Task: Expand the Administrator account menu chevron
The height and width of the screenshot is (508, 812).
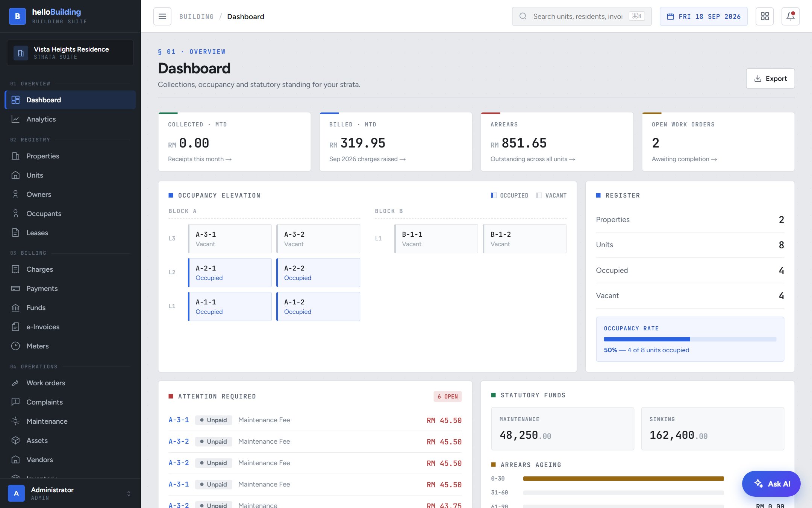Action: (x=129, y=493)
